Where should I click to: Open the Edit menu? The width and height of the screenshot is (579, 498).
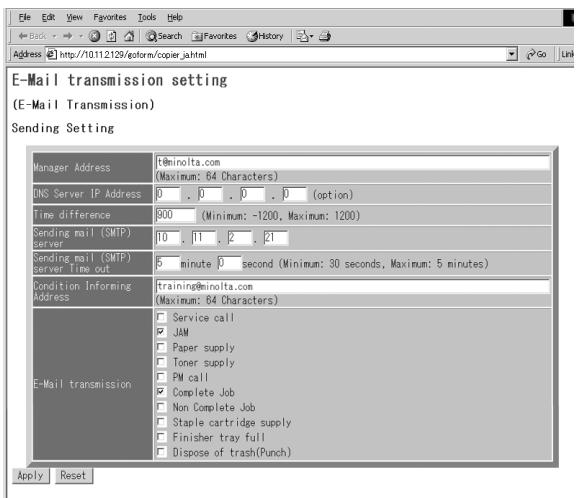(48, 17)
